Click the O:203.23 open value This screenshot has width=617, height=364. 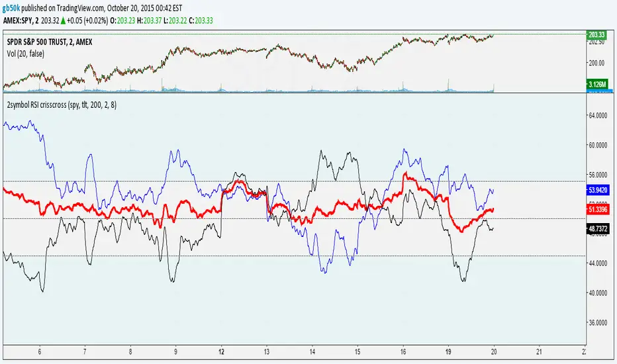(x=122, y=21)
